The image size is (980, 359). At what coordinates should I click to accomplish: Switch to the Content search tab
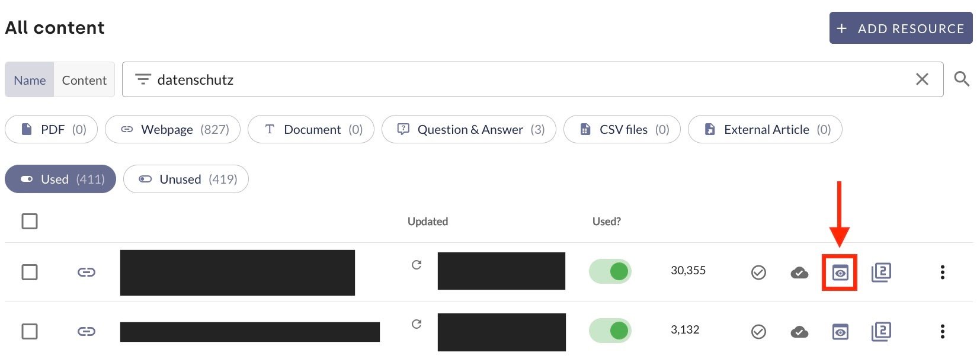pyautogui.click(x=84, y=80)
